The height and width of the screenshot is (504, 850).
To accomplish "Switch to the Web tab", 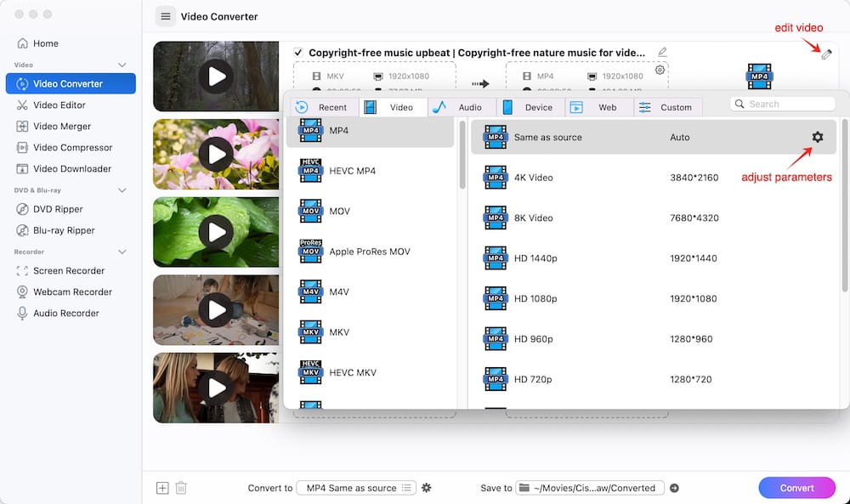I will point(599,107).
